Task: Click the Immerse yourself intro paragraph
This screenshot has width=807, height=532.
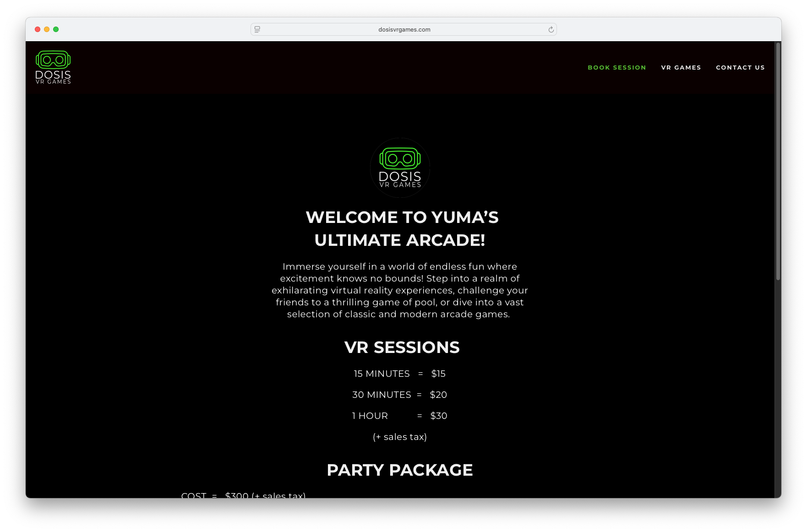Action: coord(400,290)
